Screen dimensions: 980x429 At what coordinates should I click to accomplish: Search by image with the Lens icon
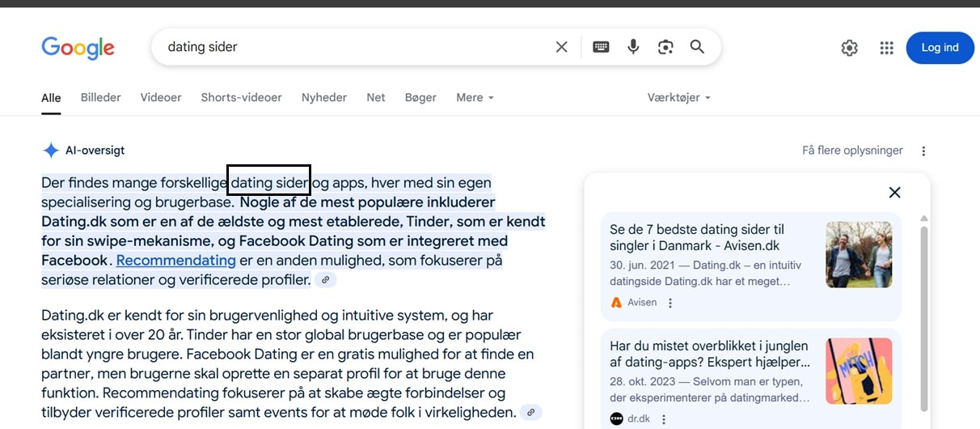click(665, 47)
